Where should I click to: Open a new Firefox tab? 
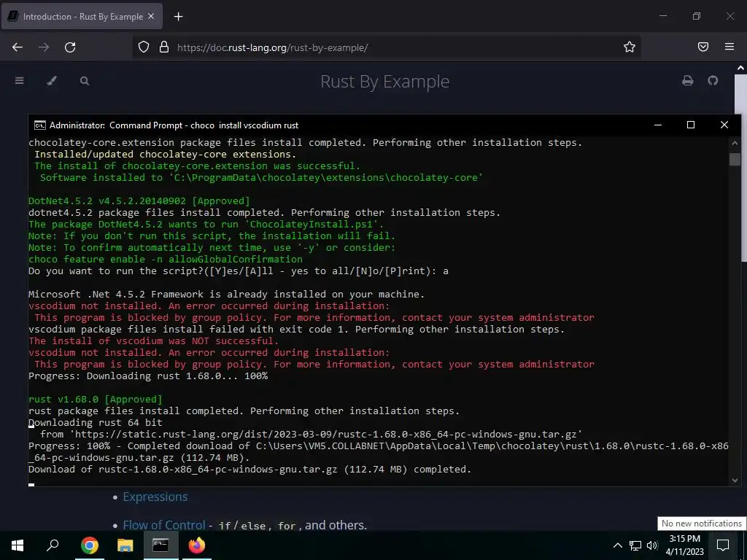tap(178, 17)
